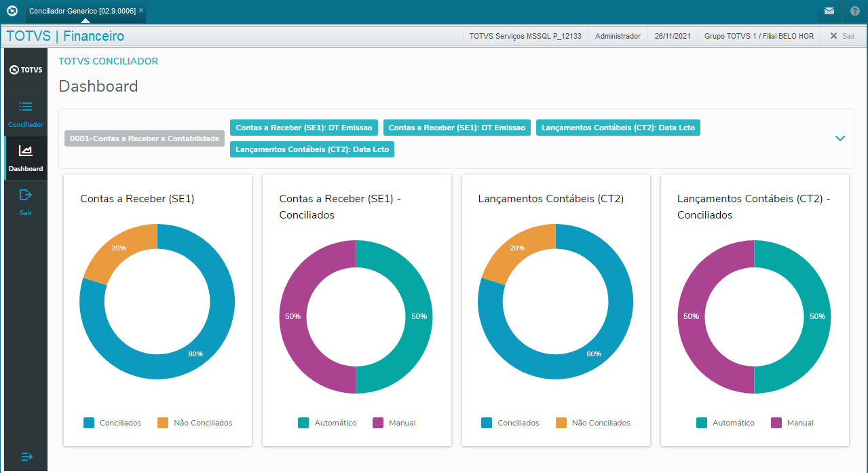Click the teal 50% segment of the Lançamentos Contábeis Conciliados donut
The width and height of the screenshot is (868, 473).
(x=817, y=316)
